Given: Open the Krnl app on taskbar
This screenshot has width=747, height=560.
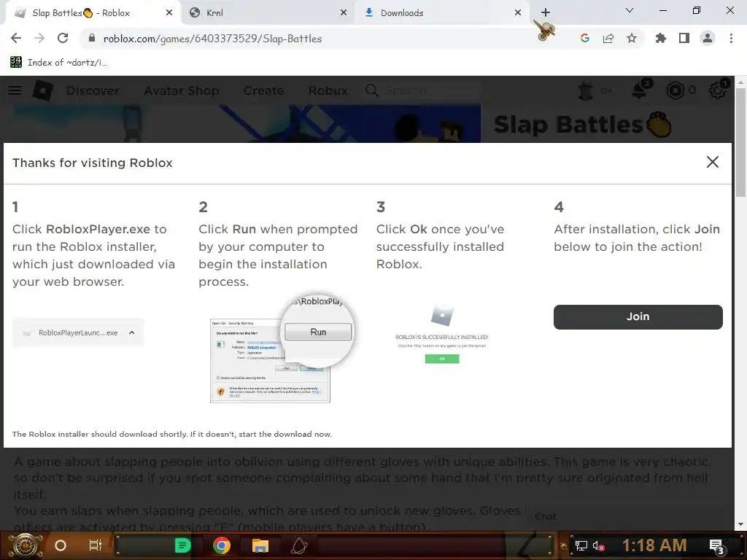Looking at the screenshot, I should point(299,545).
